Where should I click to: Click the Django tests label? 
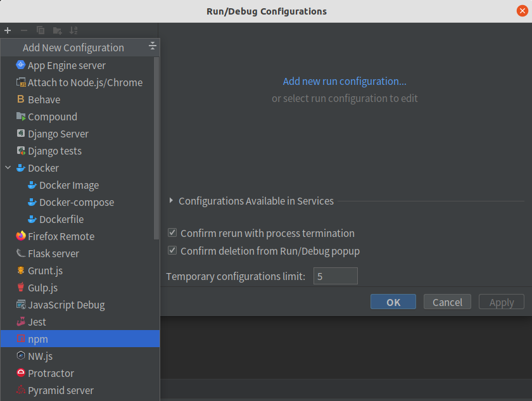pos(54,151)
